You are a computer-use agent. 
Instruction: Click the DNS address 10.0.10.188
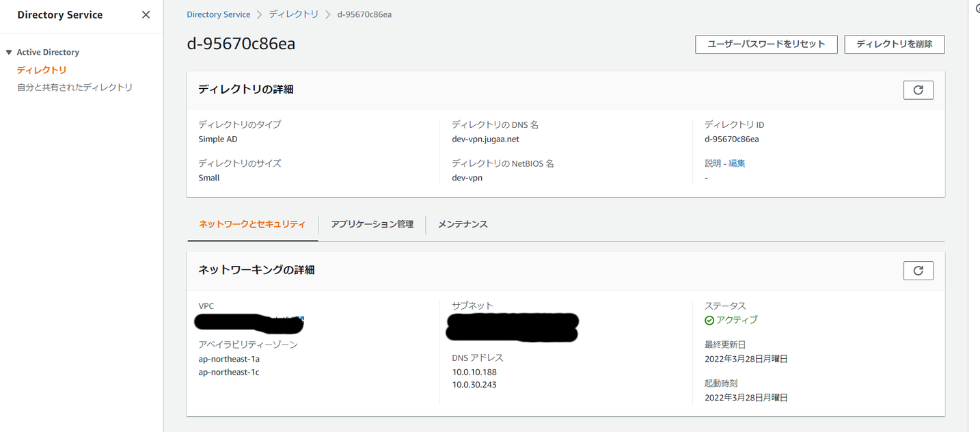(474, 373)
